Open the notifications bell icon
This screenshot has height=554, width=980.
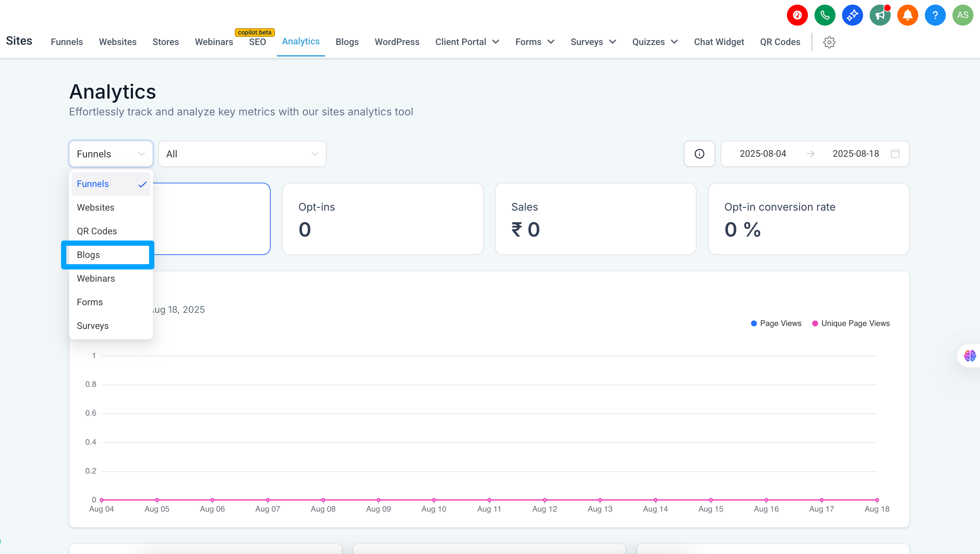tap(907, 15)
